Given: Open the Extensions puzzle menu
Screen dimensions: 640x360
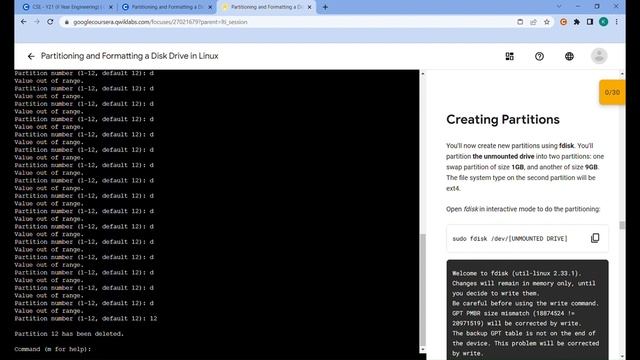Looking at the screenshot, I should (x=577, y=22).
